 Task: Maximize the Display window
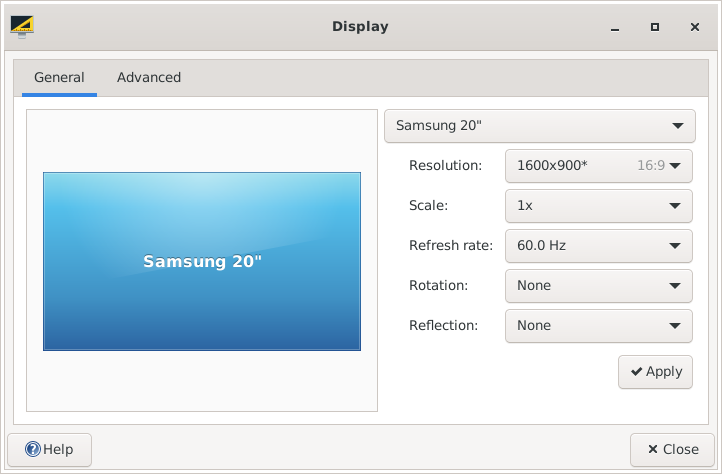[655, 27]
